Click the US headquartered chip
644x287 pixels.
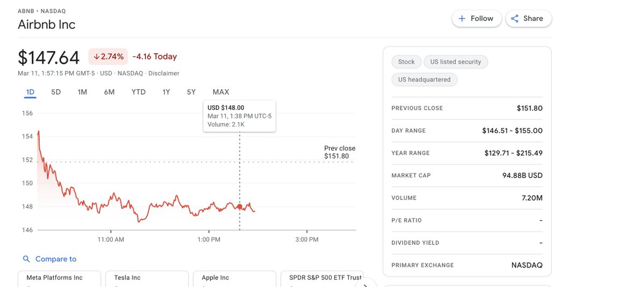pyautogui.click(x=425, y=80)
